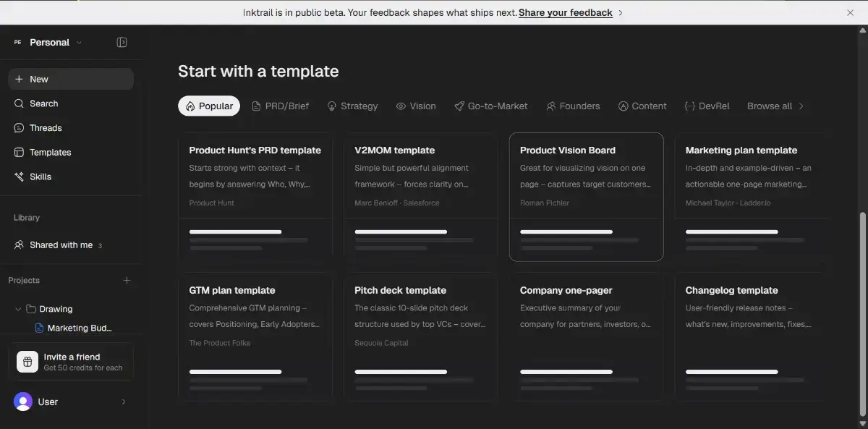868x429 pixels.
Task: Add a new project with plus icon
Action: coord(127,281)
